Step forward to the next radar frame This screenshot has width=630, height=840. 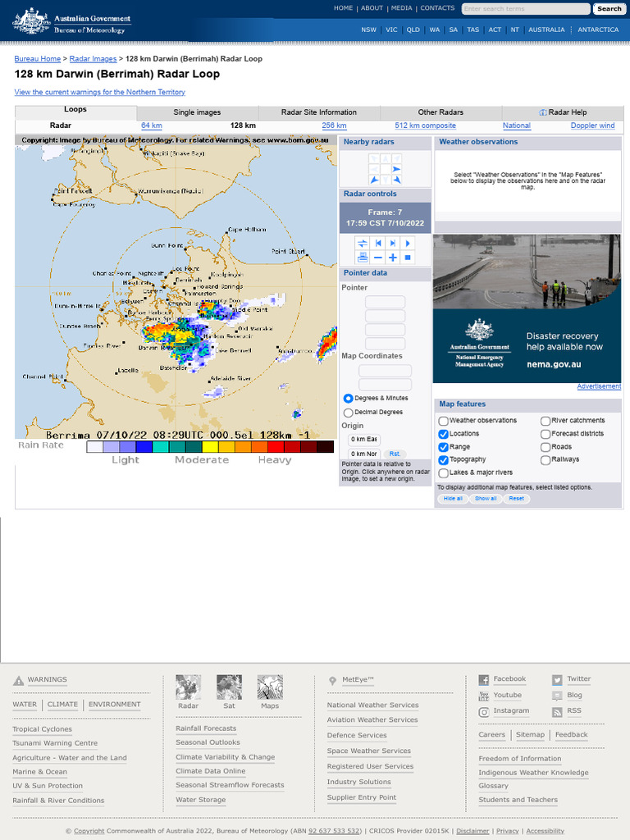[x=393, y=244]
